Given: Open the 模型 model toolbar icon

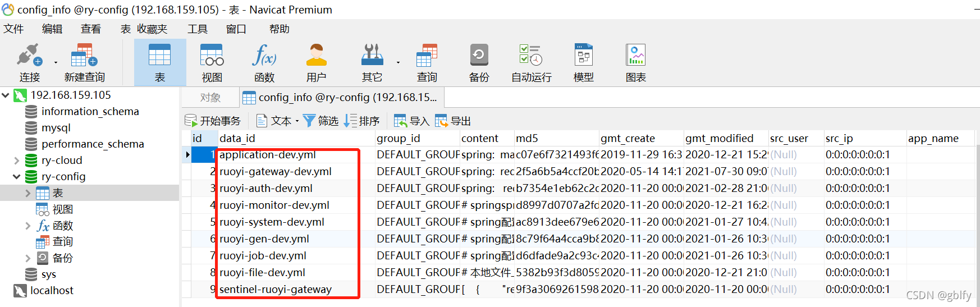Looking at the screenshot, I should tap(584, 62).
